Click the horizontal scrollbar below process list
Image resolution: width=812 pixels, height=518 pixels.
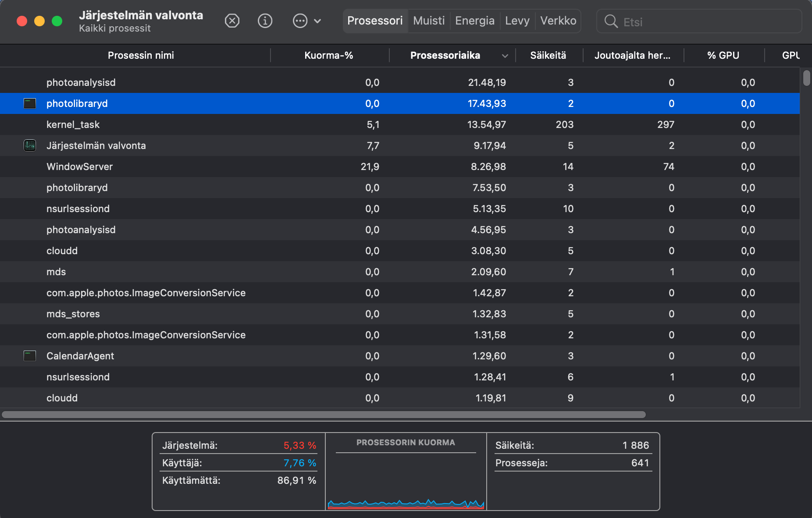[x=324, y=415]
